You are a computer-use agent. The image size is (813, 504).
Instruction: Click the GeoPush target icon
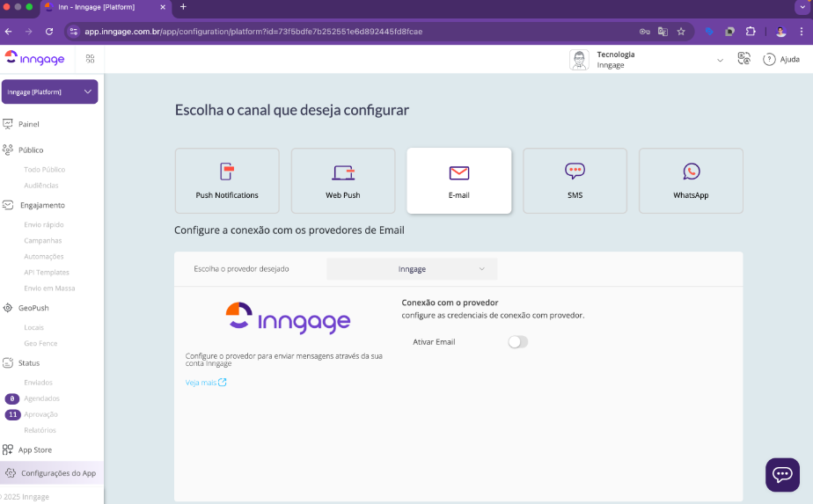(8, 308)
